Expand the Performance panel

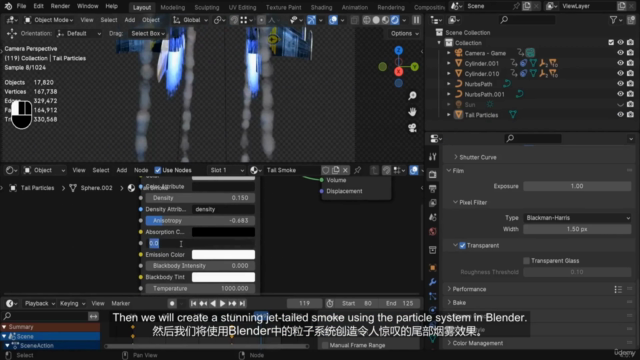click(x=469, y=289)
